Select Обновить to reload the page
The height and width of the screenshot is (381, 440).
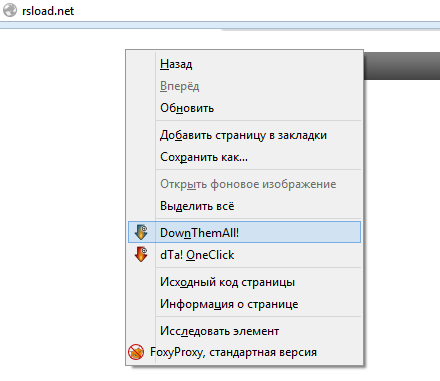click(244, 108)
